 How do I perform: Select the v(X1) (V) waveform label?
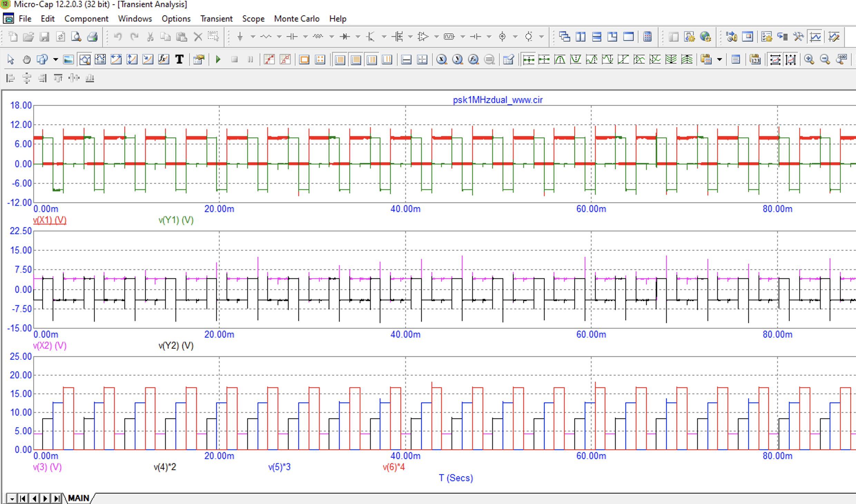[x=50, y=220]
